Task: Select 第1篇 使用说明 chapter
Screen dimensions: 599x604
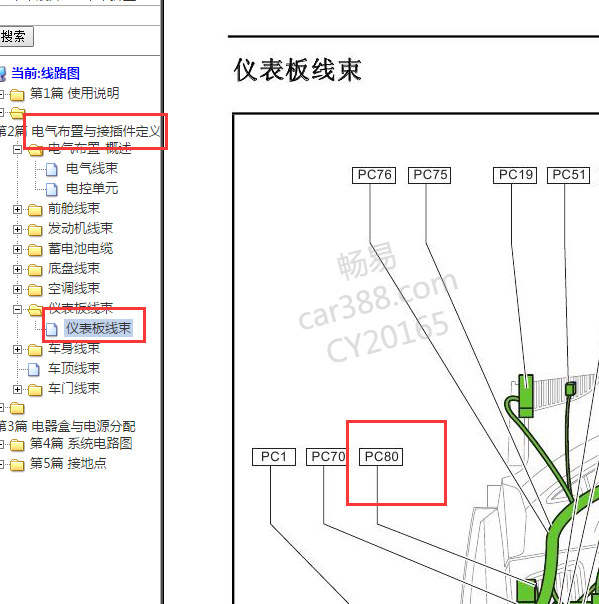Action: tap(74, 93)
